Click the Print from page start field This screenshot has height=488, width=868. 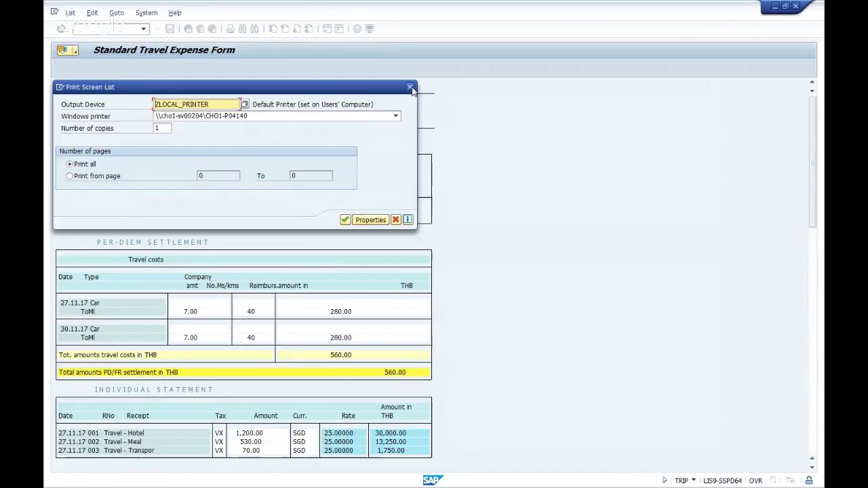pos(218,176)
